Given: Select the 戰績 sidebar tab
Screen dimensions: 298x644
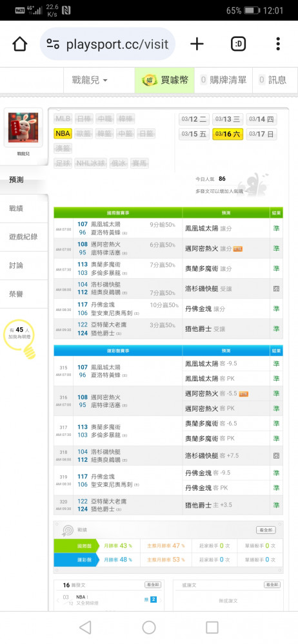Looking at the screenshot, I should (x=24, y=208).
